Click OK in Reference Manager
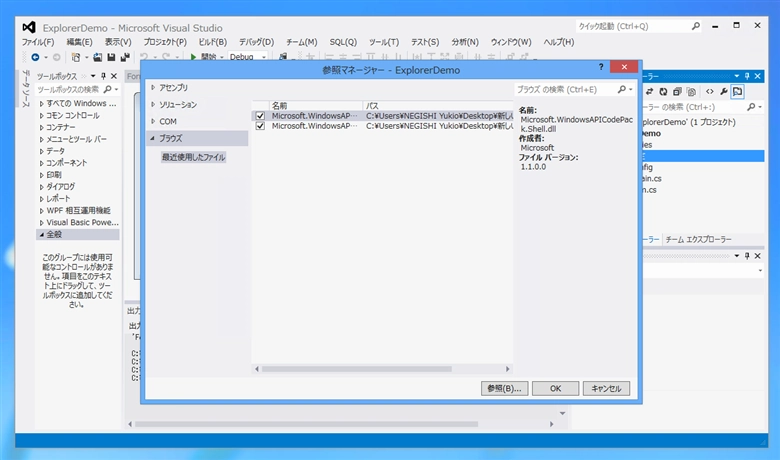Screen dimensions: 780x460 556,388
